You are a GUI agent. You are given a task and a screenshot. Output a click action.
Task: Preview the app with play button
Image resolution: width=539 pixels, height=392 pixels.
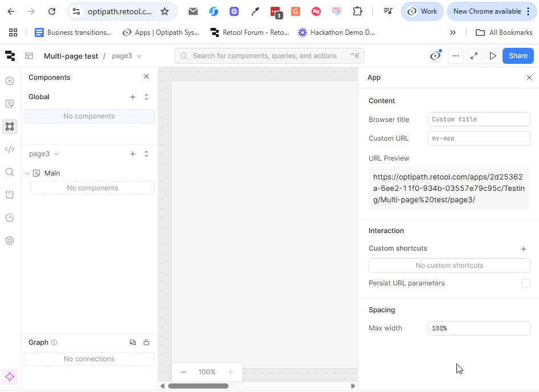click(493, 56)
